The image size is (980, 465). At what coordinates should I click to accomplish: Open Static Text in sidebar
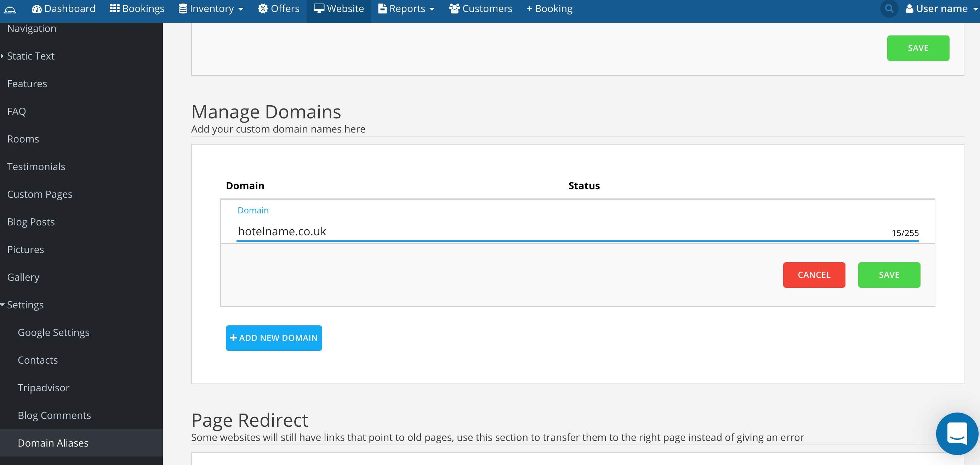pyautogui.click(x=31, y=56)
